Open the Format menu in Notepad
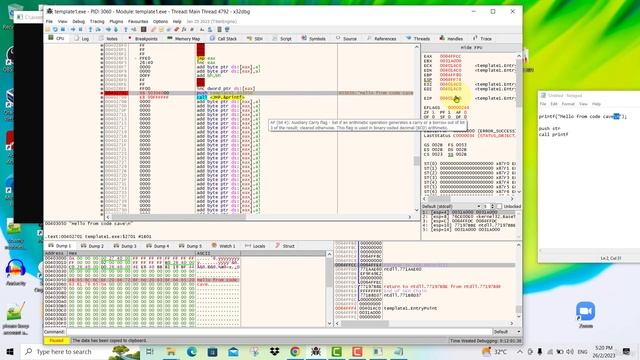The image size is (640, 360). [568, 104]
